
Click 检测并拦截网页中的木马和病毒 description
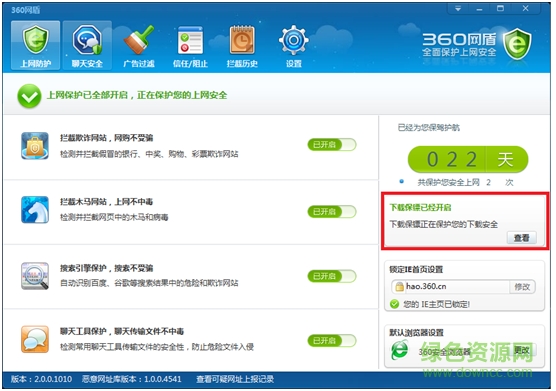pos(114,217)
